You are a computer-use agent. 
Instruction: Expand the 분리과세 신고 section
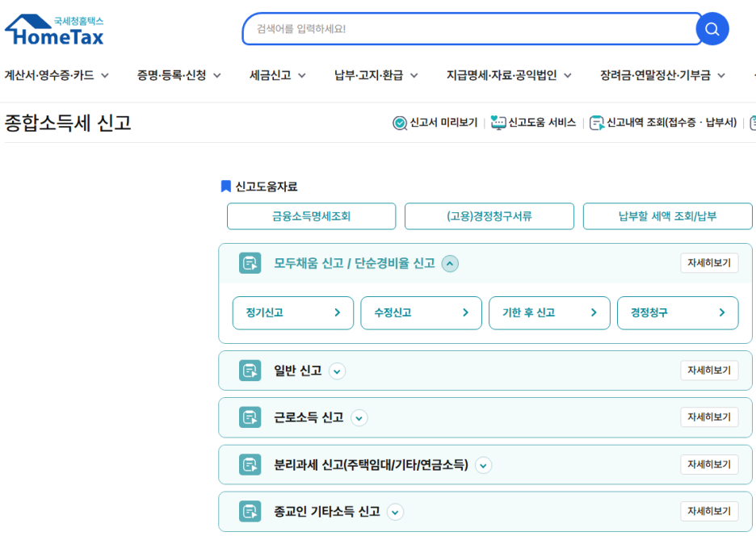(484, 466)
